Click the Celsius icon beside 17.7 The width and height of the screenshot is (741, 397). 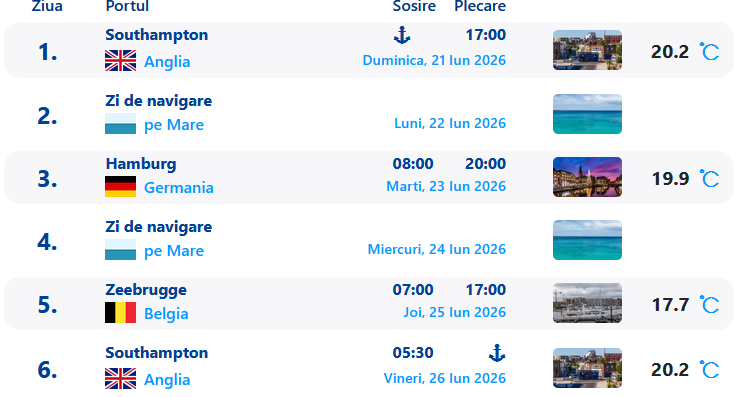click(x=709, y=304)
